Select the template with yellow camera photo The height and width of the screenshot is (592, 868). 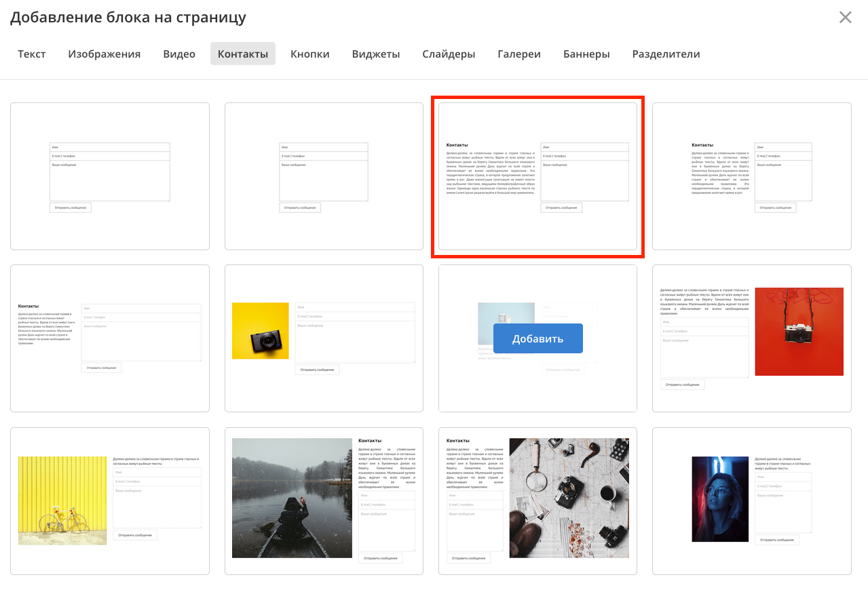click(x=324, y=338)
